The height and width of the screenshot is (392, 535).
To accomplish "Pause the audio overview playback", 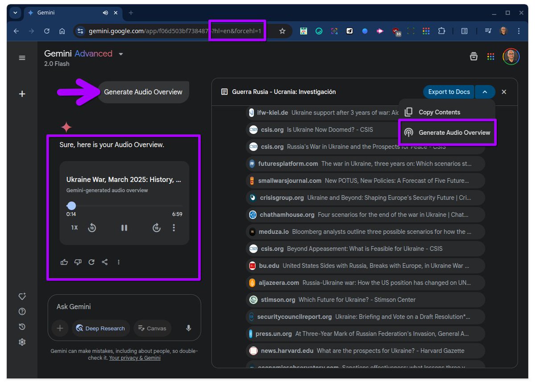I will coord(124,228).
